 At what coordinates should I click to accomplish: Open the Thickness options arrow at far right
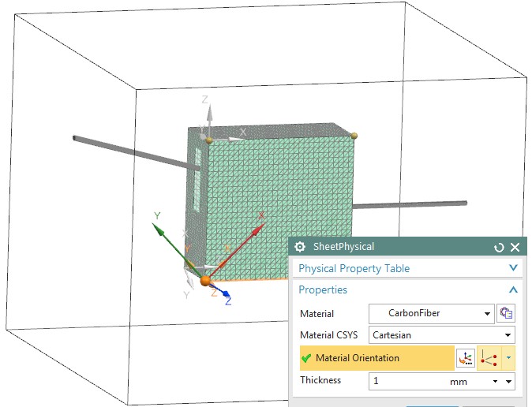coord(509,382)
